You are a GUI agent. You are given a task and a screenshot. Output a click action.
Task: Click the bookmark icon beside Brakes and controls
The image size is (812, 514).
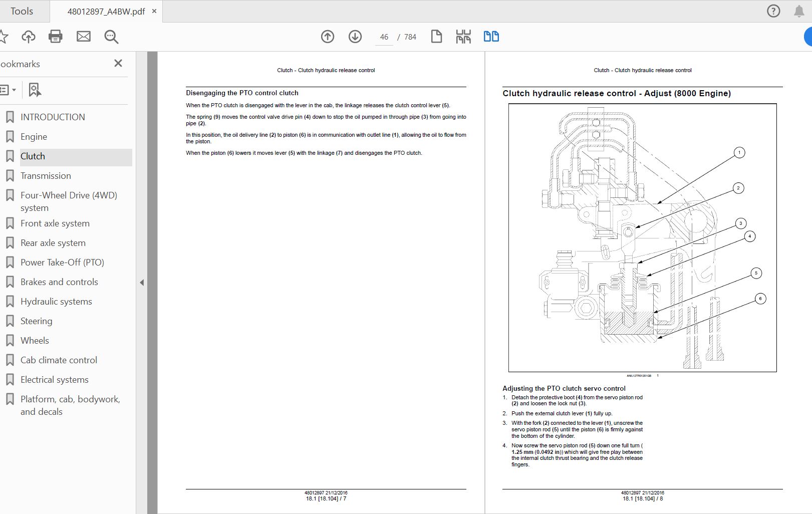[10, 282]
